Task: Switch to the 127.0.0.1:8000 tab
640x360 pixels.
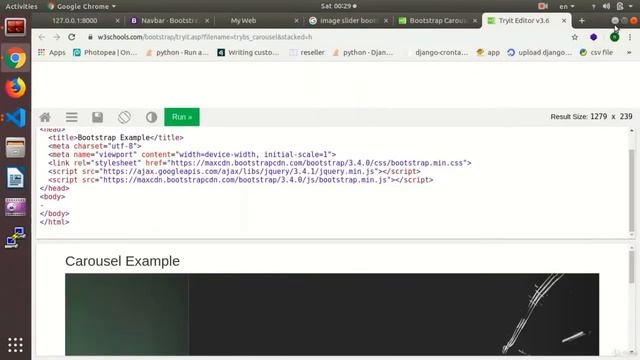Action: coord(75,20)
